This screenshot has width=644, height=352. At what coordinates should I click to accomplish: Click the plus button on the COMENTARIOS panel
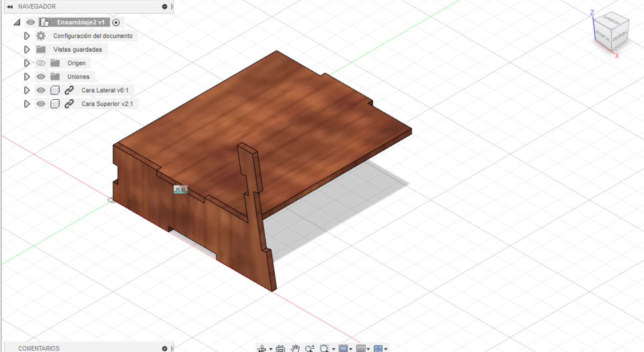(x=165, y=348)
